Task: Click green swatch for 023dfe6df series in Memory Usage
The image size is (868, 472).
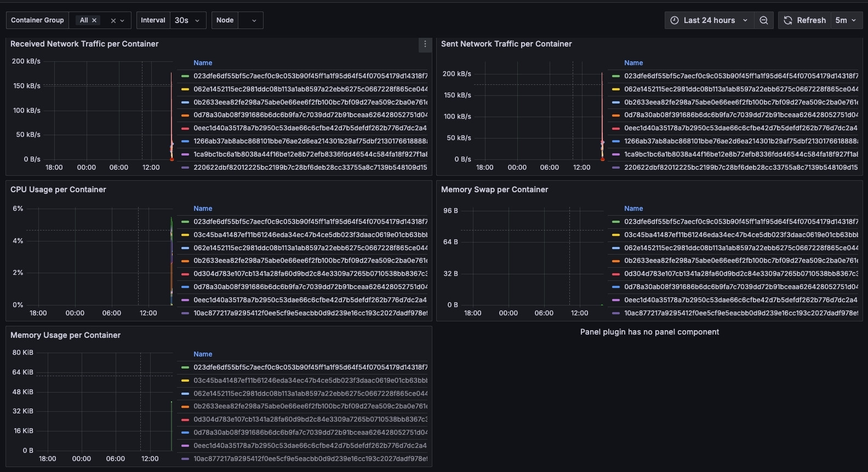Action: tap(185, 367)
